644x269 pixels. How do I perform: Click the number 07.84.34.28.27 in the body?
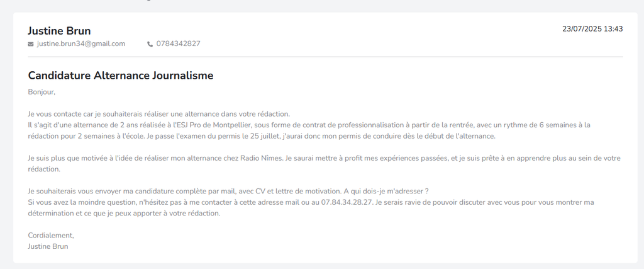click(x=347, y=202)
